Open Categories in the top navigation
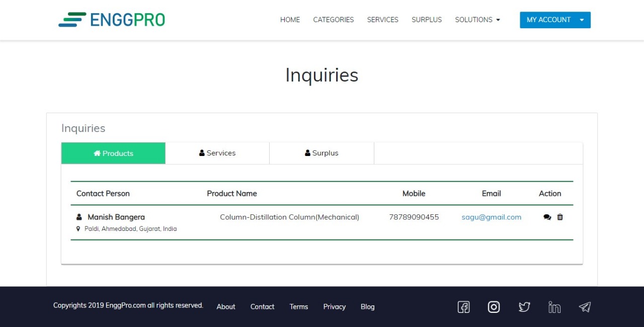This screenshot has width=644, height=327. click(333, 20)
